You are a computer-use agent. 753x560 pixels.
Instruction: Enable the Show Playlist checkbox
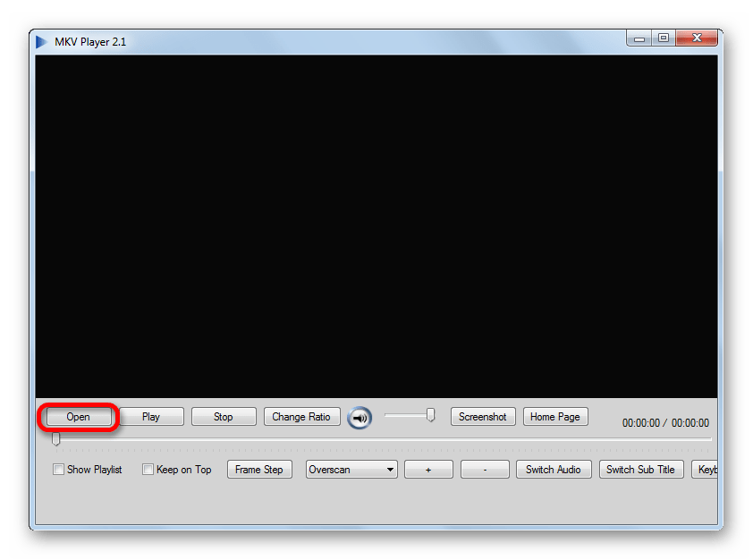pos(58,470)
